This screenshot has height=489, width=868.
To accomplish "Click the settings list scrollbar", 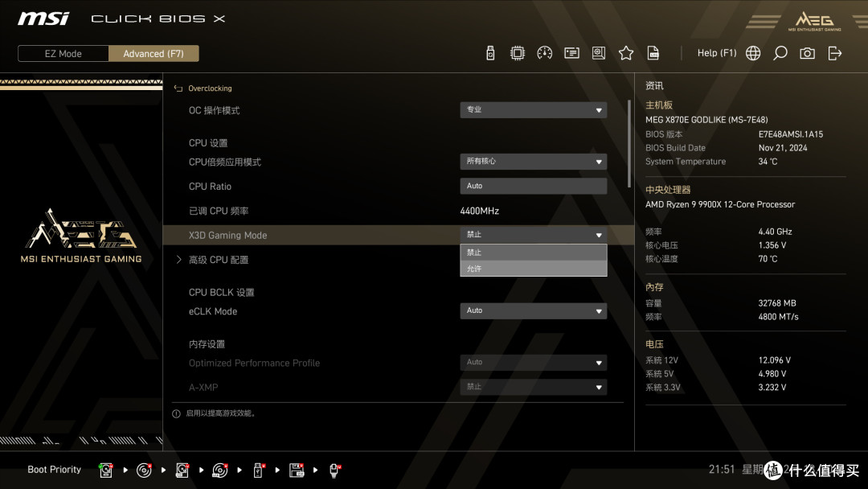I will (628, 143).
